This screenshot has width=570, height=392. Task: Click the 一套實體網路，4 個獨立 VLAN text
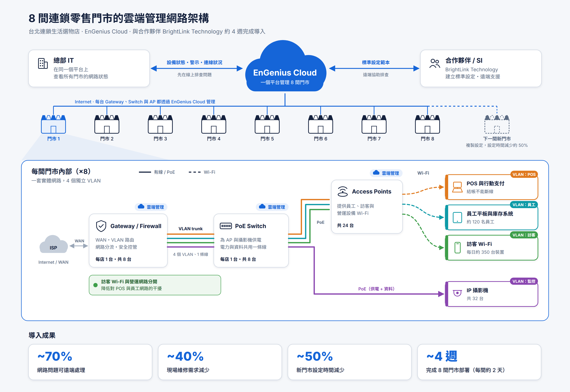coord(66,180)
